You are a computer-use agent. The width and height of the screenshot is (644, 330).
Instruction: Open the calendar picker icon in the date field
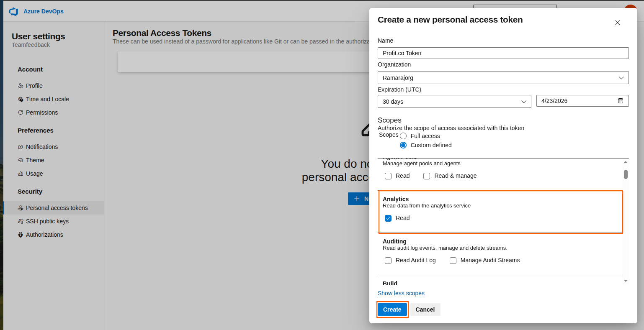(621, 101)
